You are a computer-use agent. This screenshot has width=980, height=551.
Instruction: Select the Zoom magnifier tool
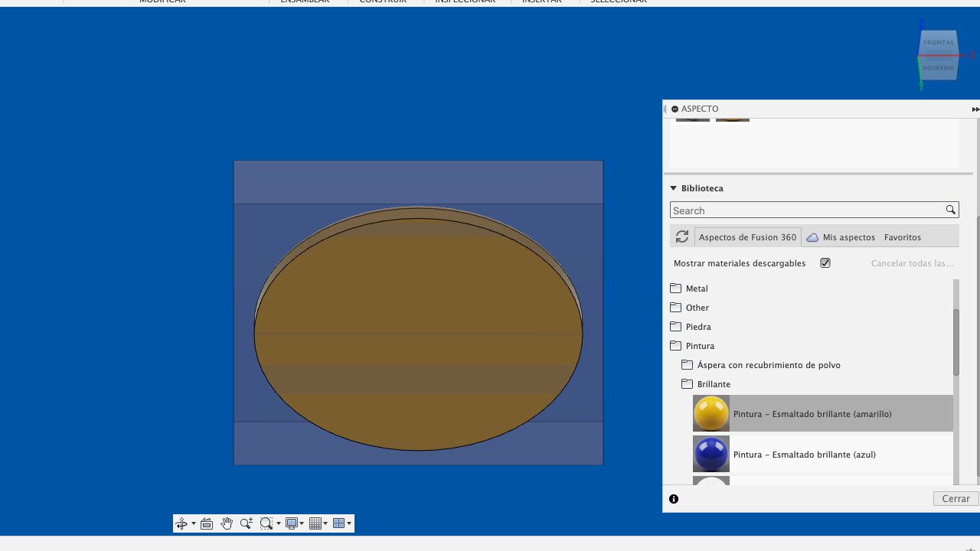pyautogui.click(x=246, y=523)
